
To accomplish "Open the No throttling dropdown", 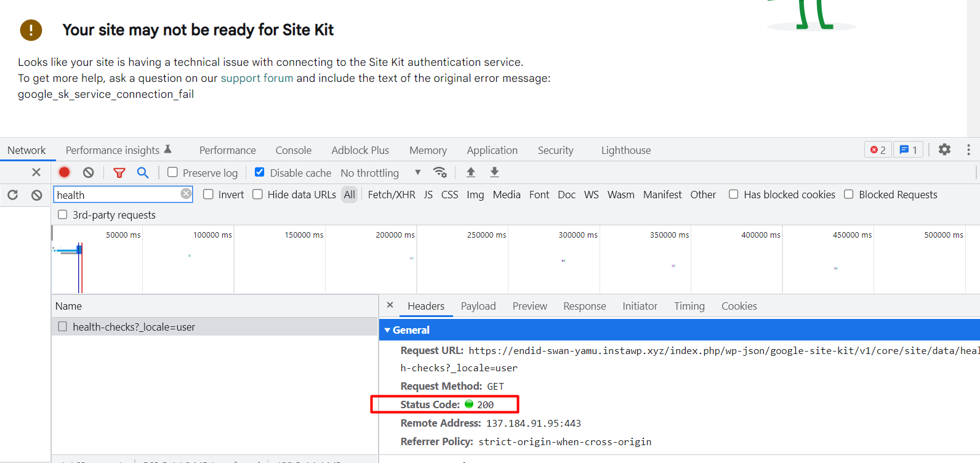I will click(x=380, y=173).
